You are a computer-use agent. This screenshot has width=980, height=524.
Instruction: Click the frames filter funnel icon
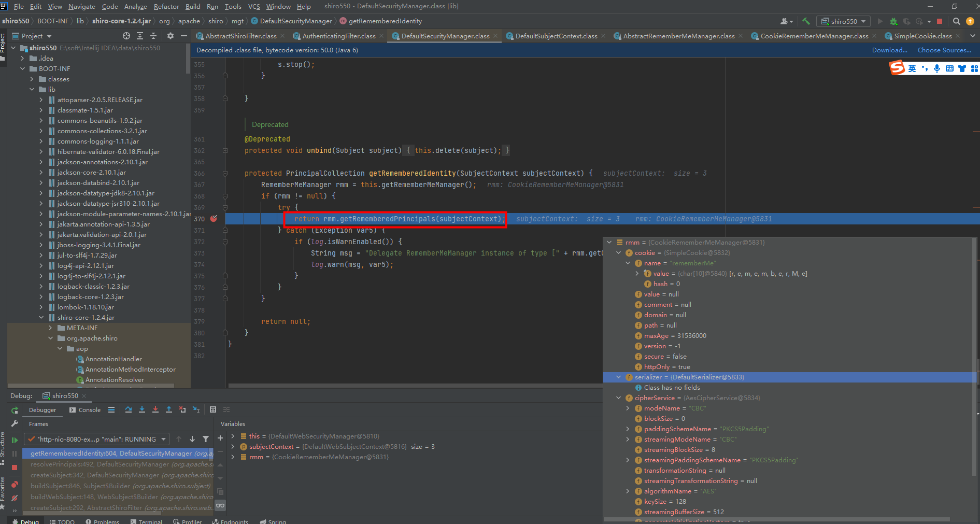(x=206, y=439)
